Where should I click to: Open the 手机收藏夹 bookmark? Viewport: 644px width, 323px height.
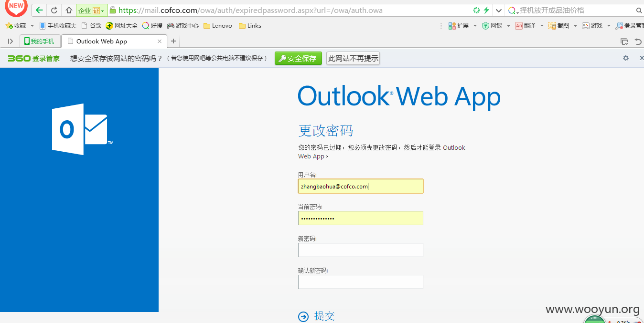[x=58, y=26]
